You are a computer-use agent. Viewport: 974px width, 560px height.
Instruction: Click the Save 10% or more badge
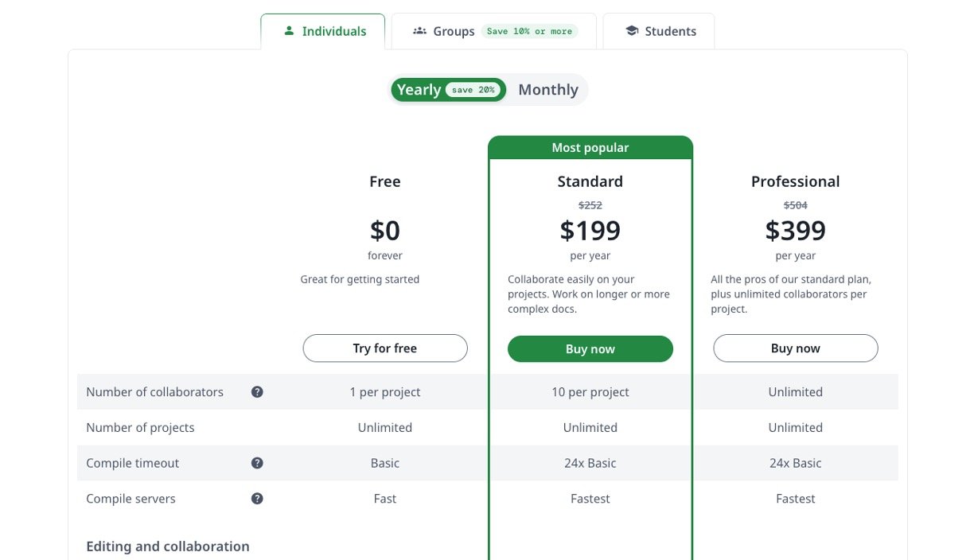(x=529, y=32)
